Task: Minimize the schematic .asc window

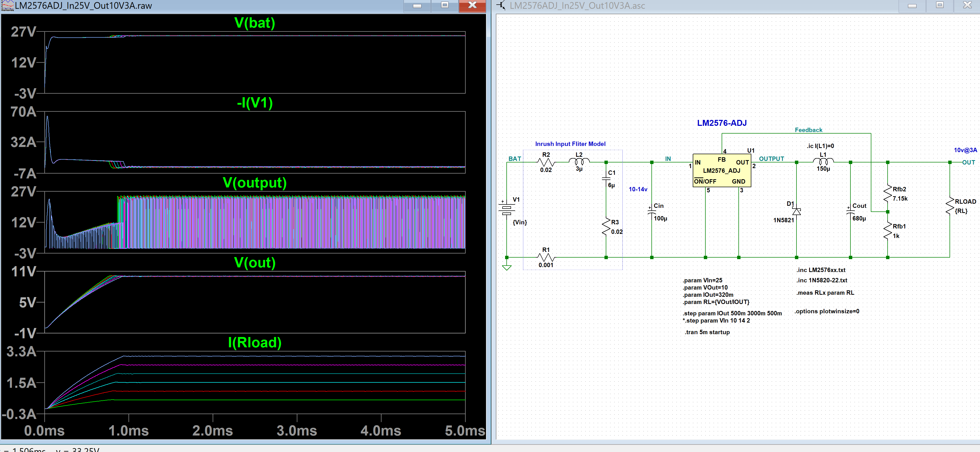Action: 912,6
